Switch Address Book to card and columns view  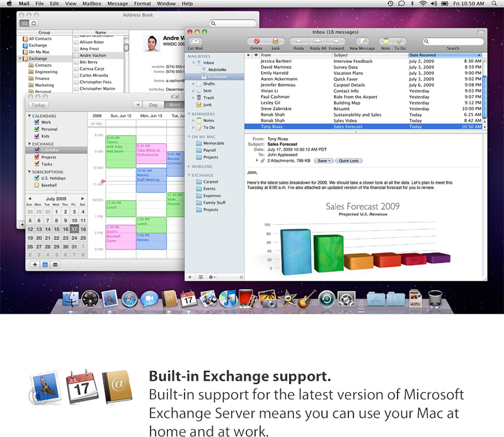24,23
